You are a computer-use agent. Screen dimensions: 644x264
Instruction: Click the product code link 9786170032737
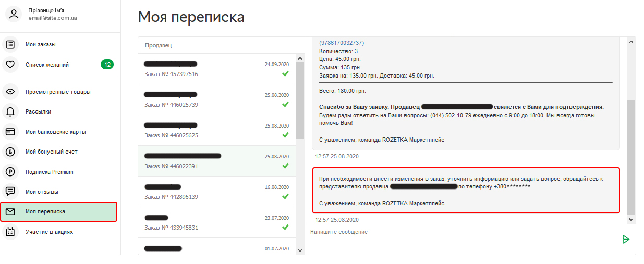tap(342, 43)
